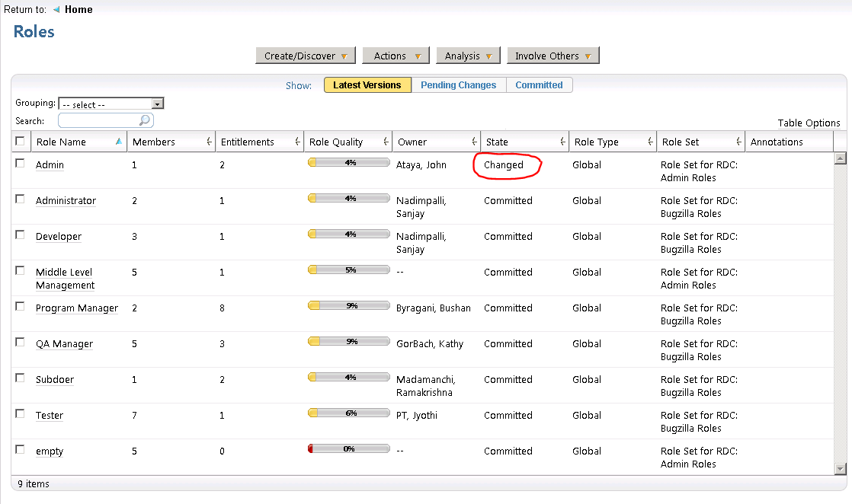
Task: Click the Table Options link
Action: pyautogui.click(x=809, y=123)
